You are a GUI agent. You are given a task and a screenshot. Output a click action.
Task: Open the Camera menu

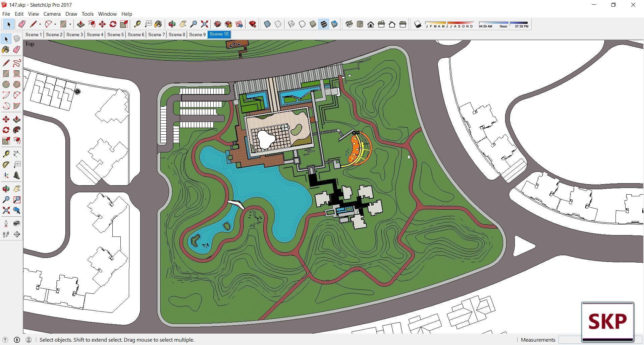[x=52, y=14]
